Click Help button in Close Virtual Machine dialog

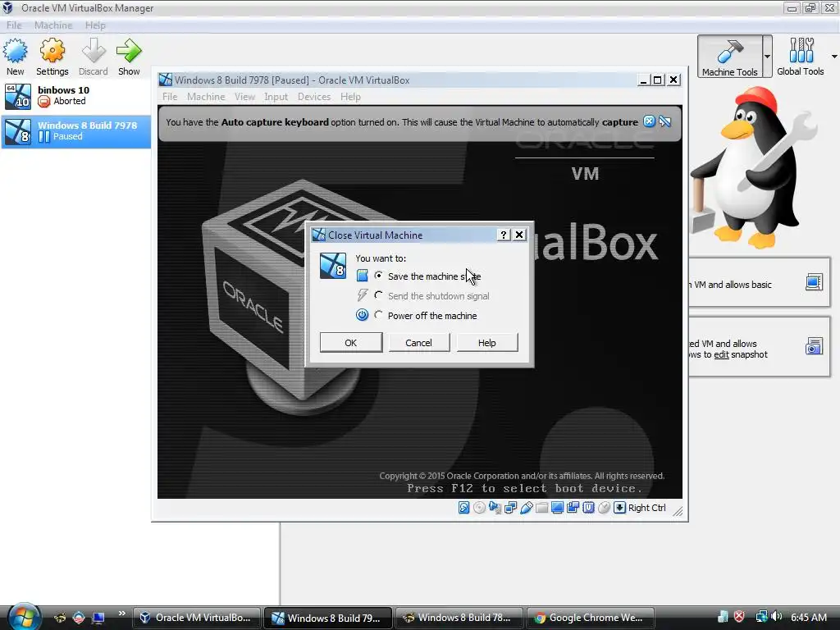pyautogui.click(x=487, y=342)
